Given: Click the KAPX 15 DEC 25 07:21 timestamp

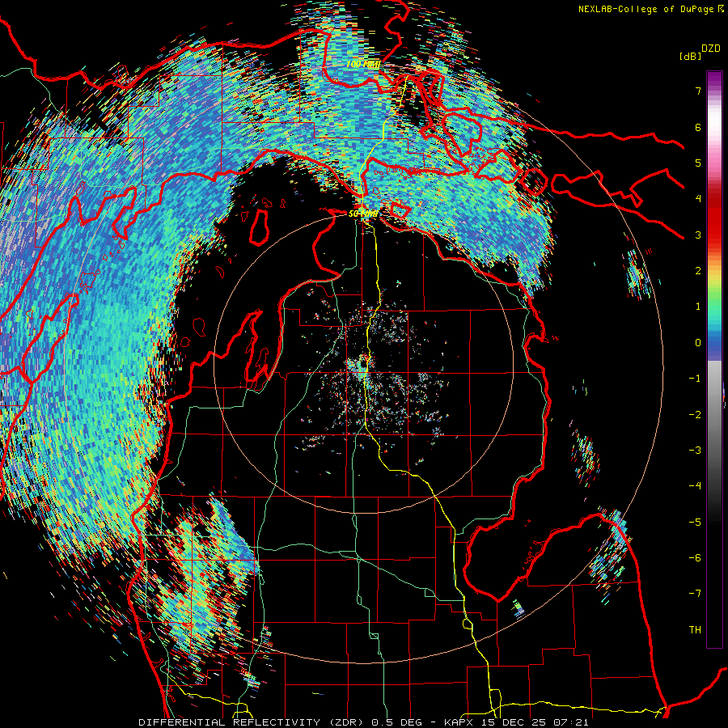Looking at the screenshot, I should tap(516, 722).
